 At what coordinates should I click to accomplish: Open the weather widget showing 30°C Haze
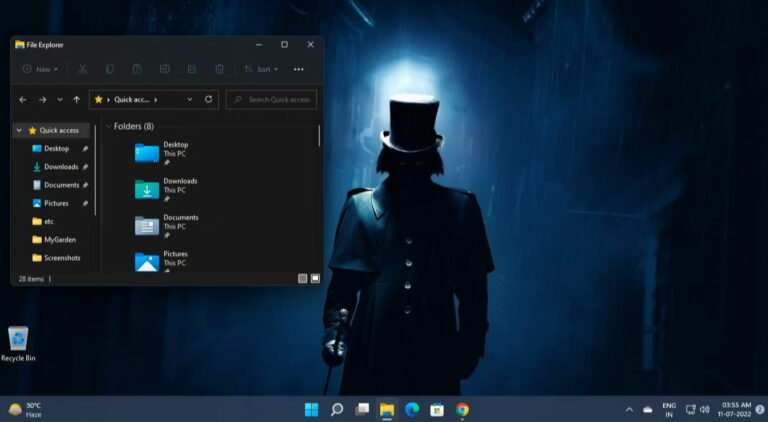tap(25, 410)
